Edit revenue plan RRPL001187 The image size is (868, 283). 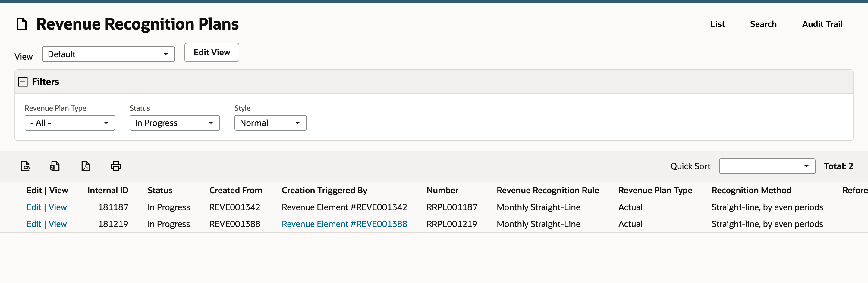(34, 207)
